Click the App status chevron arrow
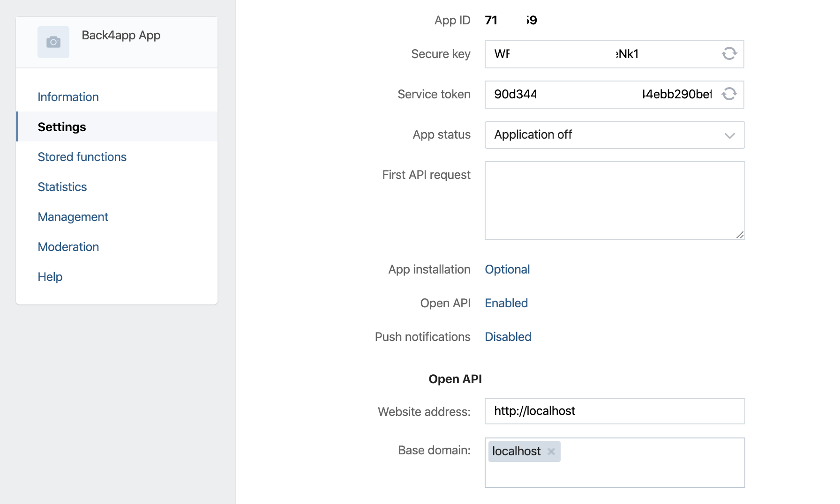The height and width of the screenshot is (504, 840). (x=729, y=136)
